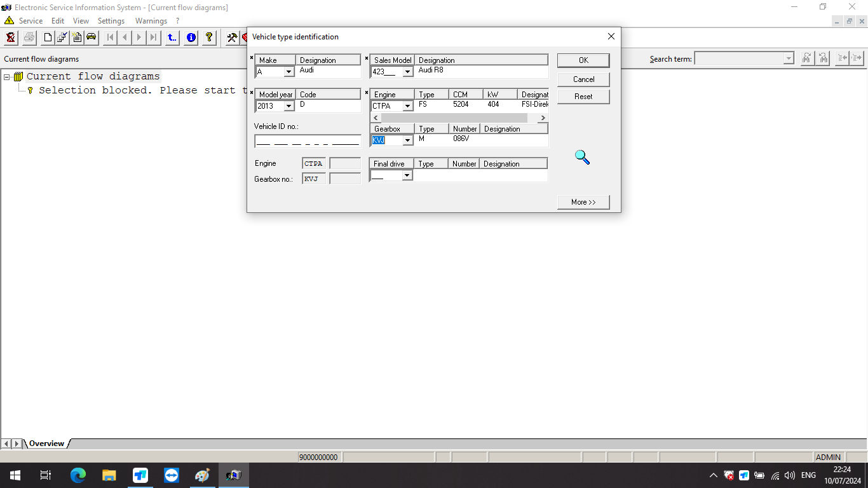Click the crossed-out red exit toolbar icon
The image size is (868, 488).
11,37
